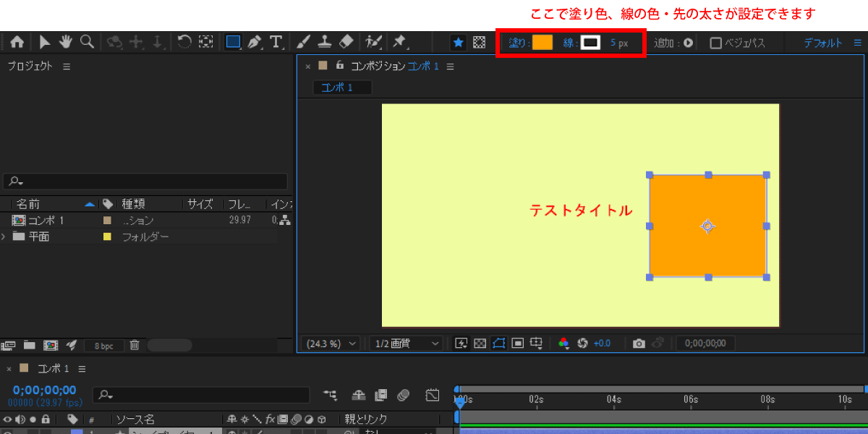Open the コンポジション panel menu

pos(450,67)
